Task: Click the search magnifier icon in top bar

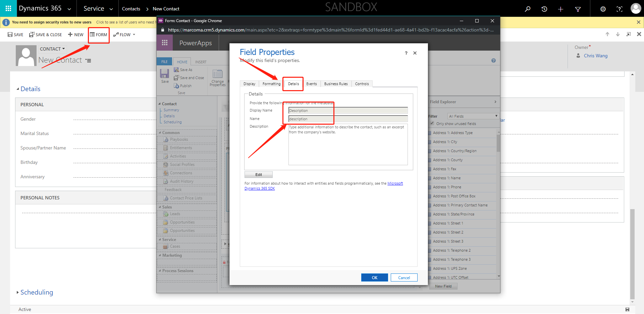Action: click(528, 9)
